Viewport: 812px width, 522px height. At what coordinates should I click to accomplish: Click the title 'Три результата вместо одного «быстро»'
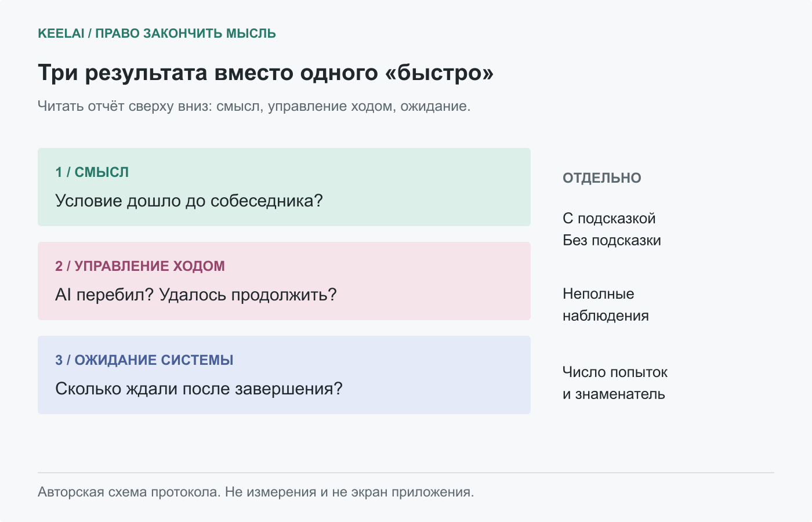266,73
